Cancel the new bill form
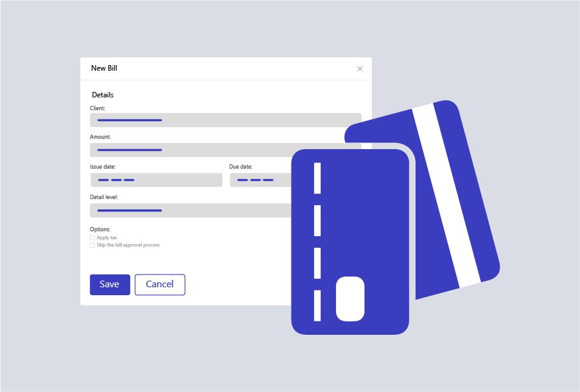 click(160, 285)
